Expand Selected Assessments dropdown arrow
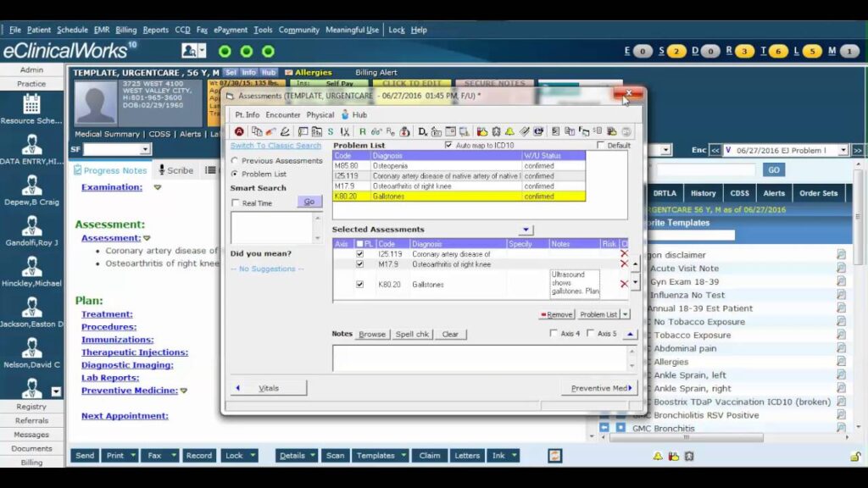The image size is (868, 488). (526, 230)
